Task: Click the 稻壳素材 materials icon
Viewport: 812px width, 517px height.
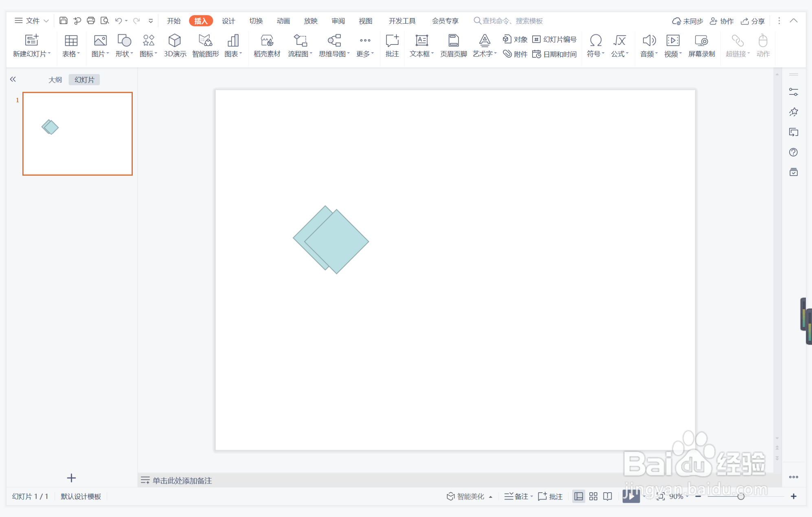Action: (x=267, y=41)
